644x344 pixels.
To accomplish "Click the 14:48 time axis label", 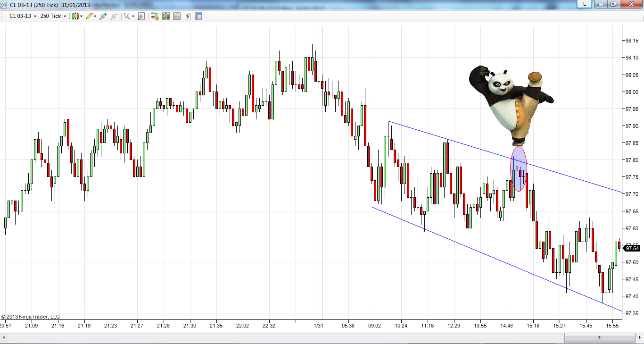I will (x=507, y=326).
